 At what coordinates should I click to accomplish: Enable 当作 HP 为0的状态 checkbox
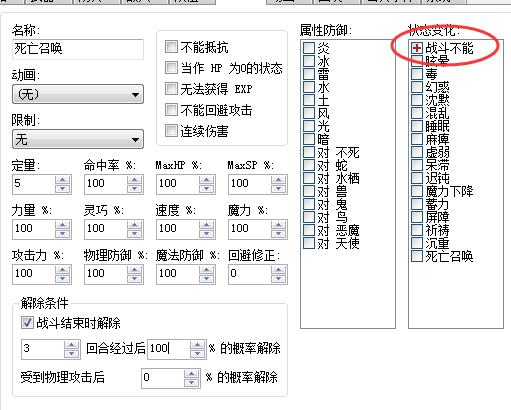coord(171,68)
